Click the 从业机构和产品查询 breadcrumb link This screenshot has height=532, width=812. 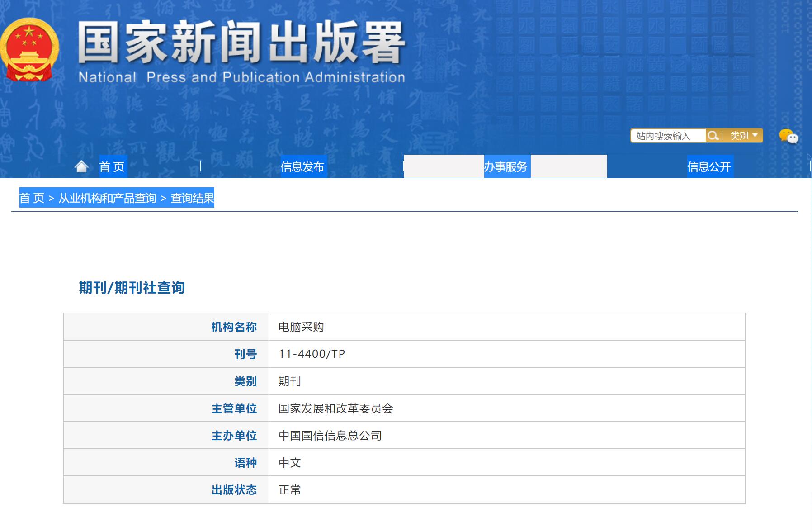tap(107, 198)
